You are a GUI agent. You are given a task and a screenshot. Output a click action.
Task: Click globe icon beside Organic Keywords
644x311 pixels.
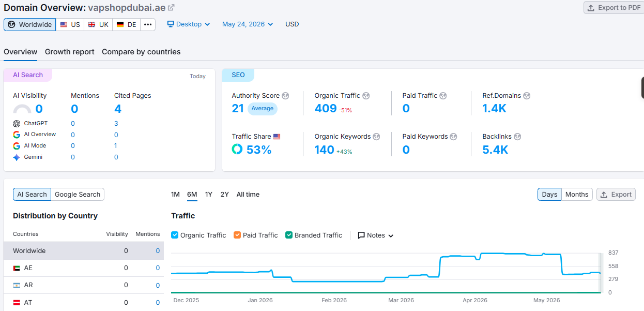(376, 137)
